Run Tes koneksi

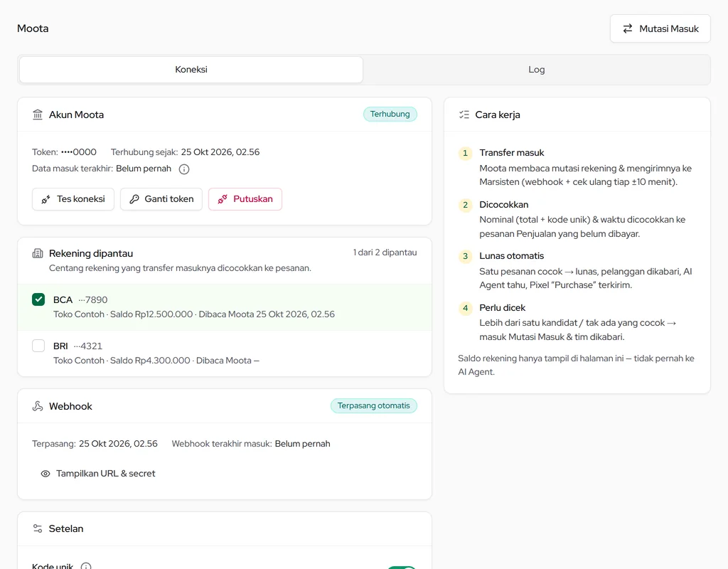73,199
